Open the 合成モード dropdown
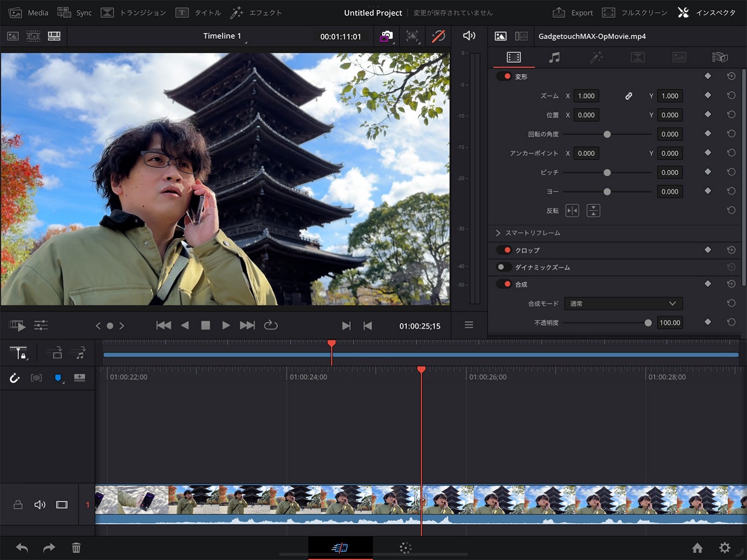This screenshot has width=747, height=560. tap(624, 304)
